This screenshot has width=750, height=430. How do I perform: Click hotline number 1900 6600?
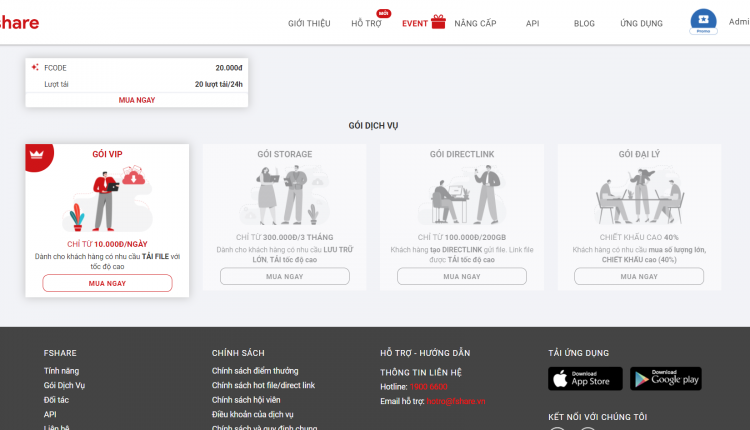tap(428, 386)
